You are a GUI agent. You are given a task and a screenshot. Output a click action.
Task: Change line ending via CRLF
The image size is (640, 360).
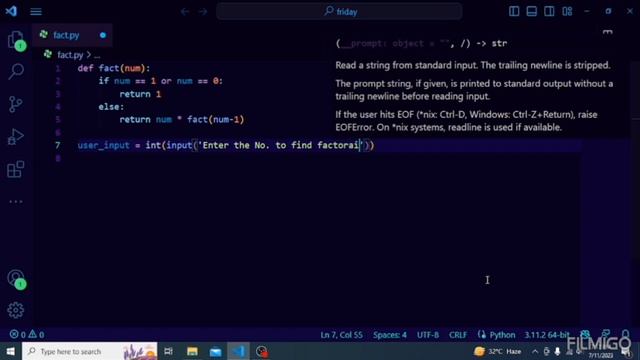point(458,335)
